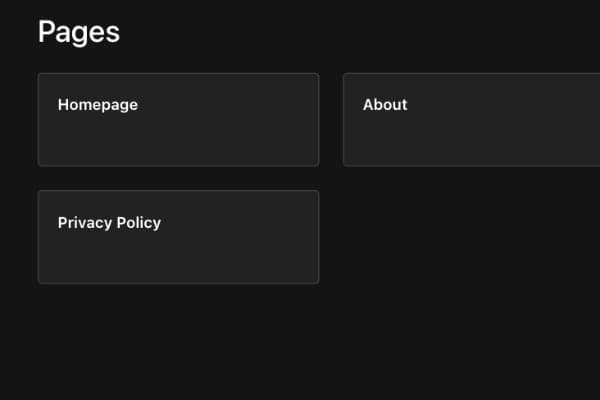The width and height of the screenshot is (600, 400).
Task: Open the Privacy Policy page card
Action: (178, 237)
